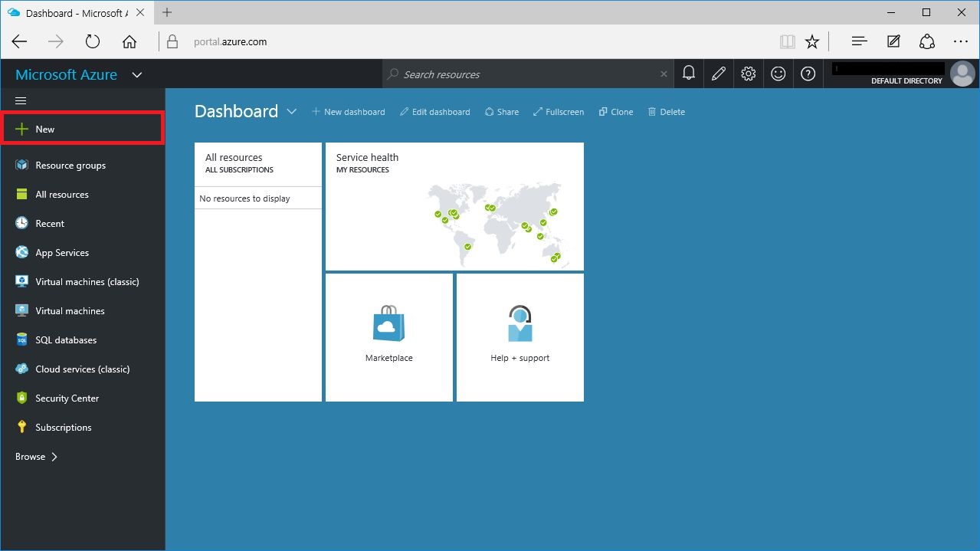Select Resource groups in the sidebar

[x=70, y=166]
